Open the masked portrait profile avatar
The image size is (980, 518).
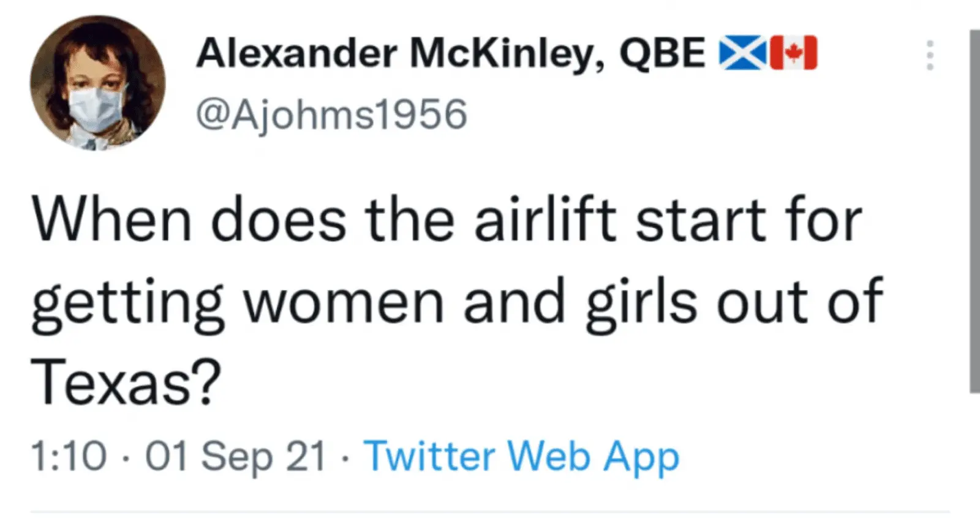click(x=97, y=83)
